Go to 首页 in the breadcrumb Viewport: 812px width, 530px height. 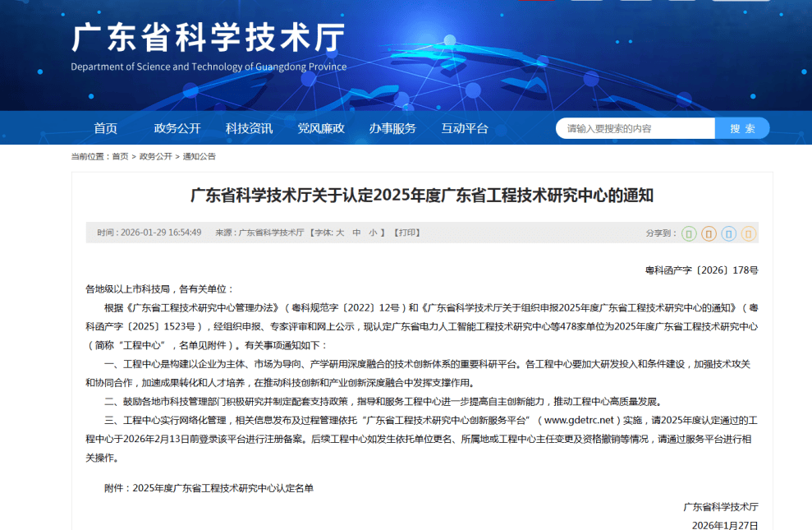pos(120,156)
